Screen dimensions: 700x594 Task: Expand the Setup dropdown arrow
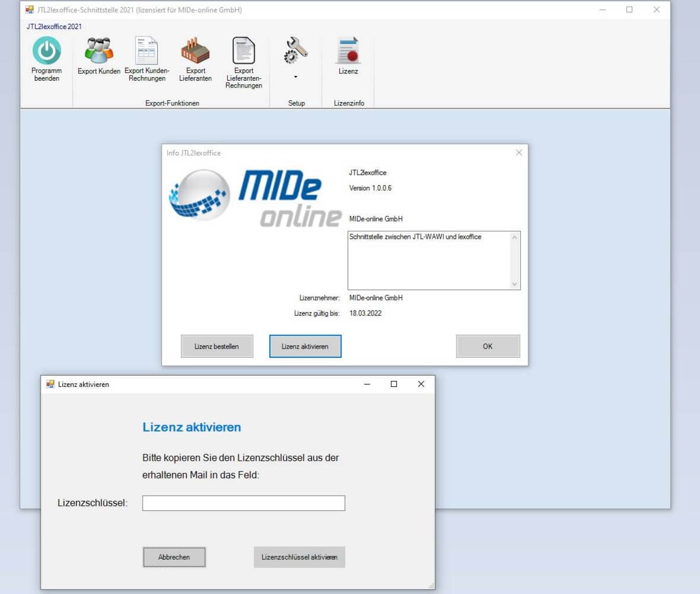(x=296, y=77)
